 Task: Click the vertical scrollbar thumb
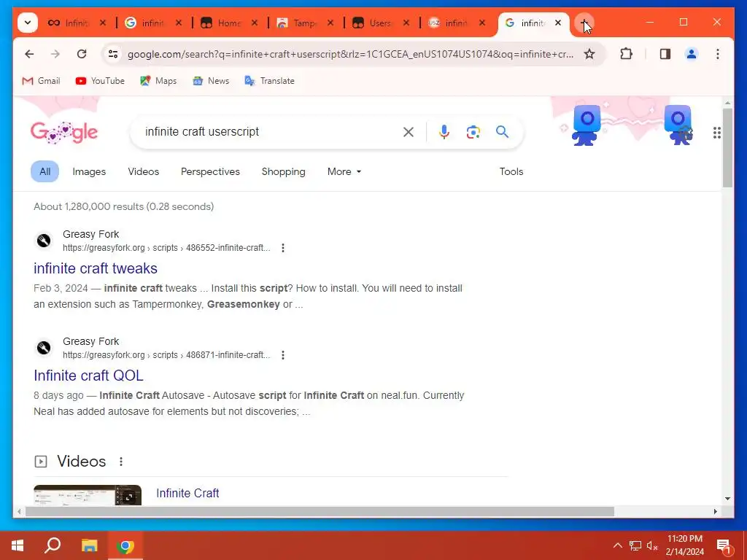[x=727, y=147]
